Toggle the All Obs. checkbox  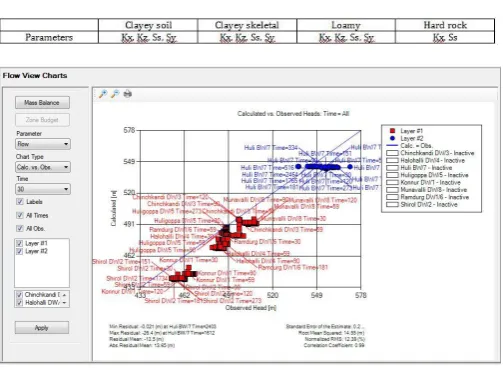(20, 229)
